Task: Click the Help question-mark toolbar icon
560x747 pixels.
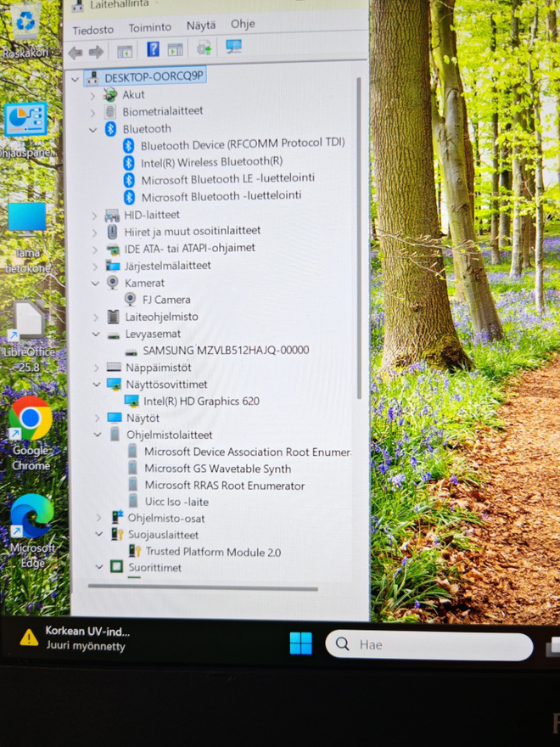Action: pyautogui.click(x=153, y=49)
